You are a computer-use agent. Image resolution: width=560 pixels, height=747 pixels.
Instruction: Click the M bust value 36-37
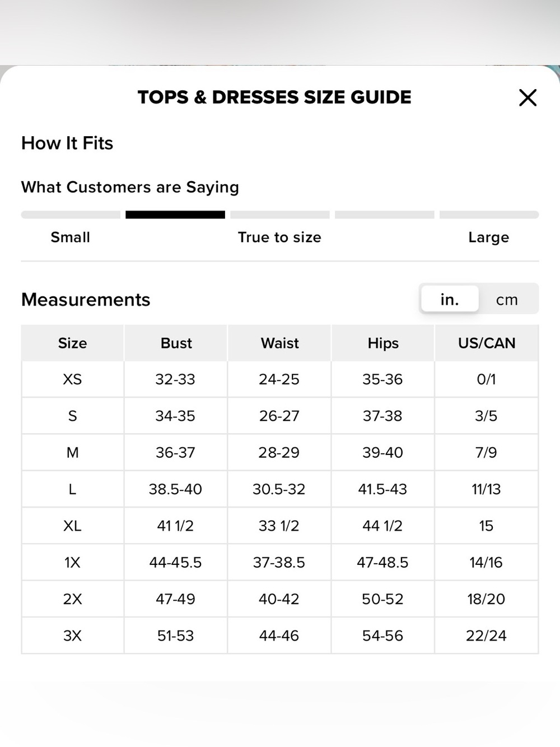coord(176,452)
